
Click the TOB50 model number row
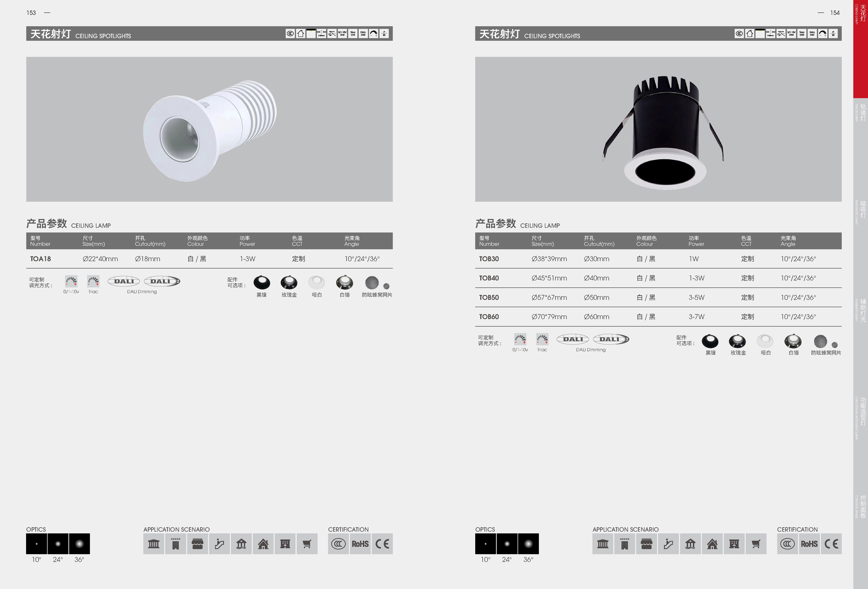coord(489,297)
